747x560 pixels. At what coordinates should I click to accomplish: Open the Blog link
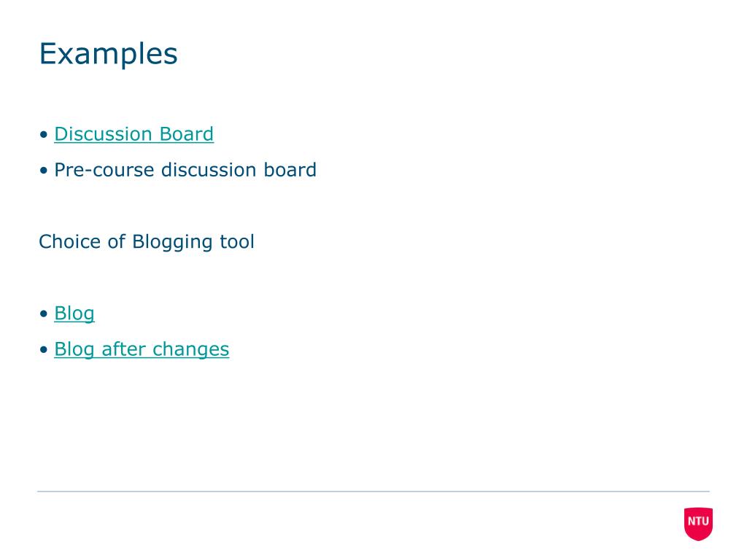tap(74, 314)
